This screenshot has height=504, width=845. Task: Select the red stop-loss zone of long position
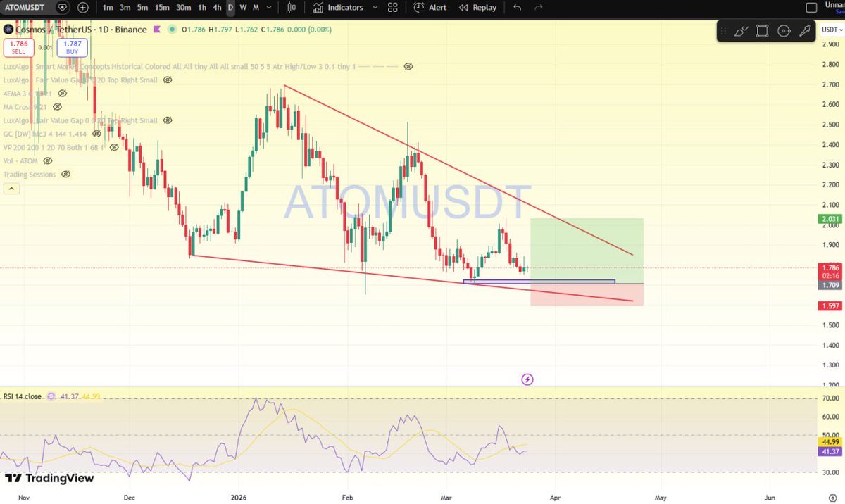(x=587, y=294)
